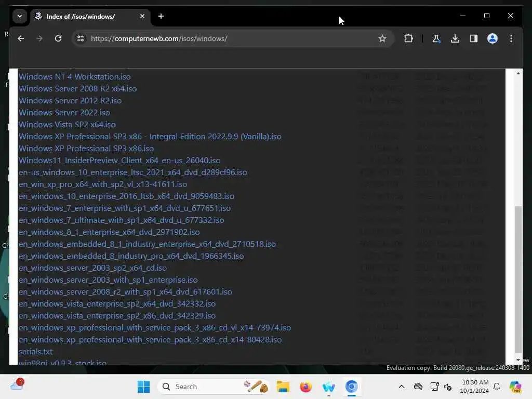Click the scrollbar down arrow
The height and width of the screenshot is (399, 532).
[x=518, y=360]
